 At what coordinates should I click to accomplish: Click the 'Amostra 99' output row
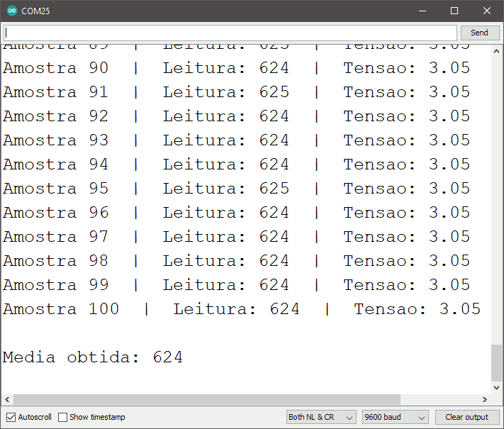pos(236,284)
